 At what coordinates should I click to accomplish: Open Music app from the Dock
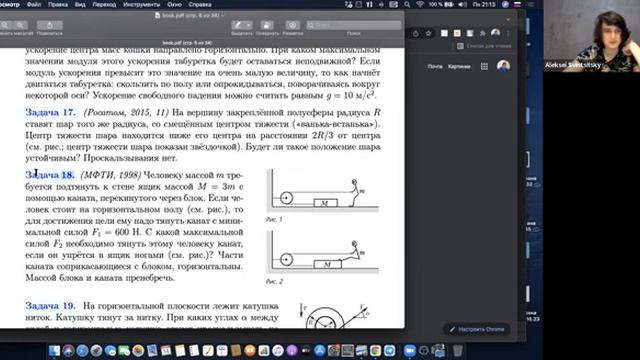(278, 351)
